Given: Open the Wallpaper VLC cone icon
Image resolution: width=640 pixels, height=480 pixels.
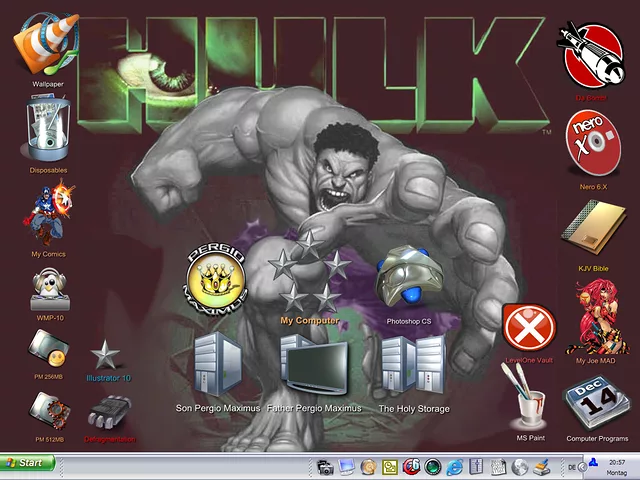Looking at the screenshot, I should (46, 43).
